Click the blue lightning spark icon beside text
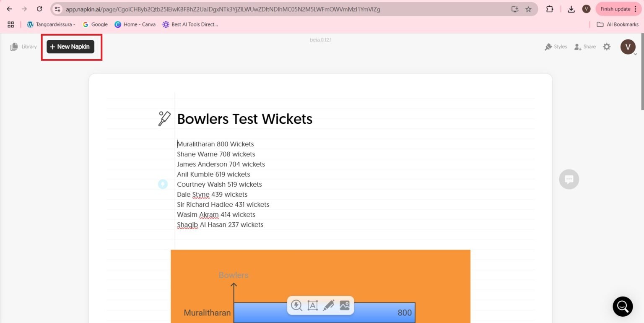Viewport: 644px width, 323px height. pos(163,184)
